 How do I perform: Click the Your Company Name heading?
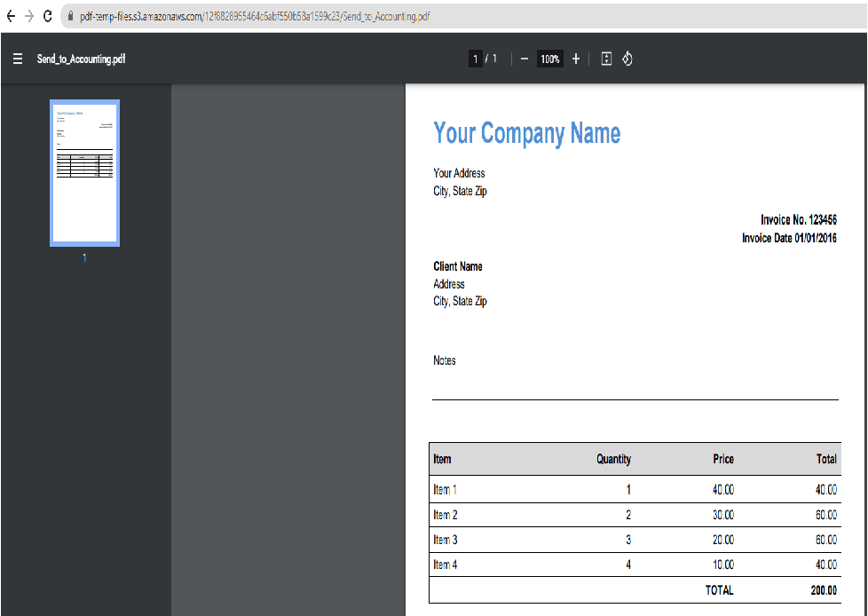pyautogui.click(x=526, y=133)
